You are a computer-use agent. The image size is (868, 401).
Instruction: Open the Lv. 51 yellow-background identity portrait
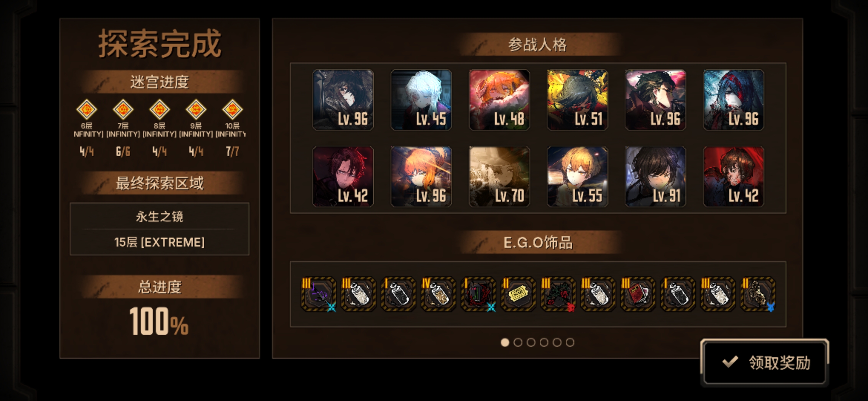[578, 100]
